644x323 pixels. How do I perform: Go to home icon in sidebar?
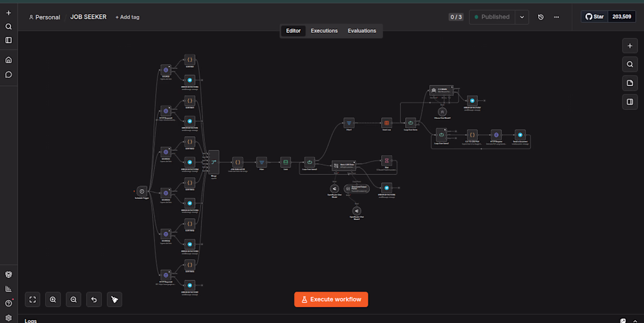(9, 60)
